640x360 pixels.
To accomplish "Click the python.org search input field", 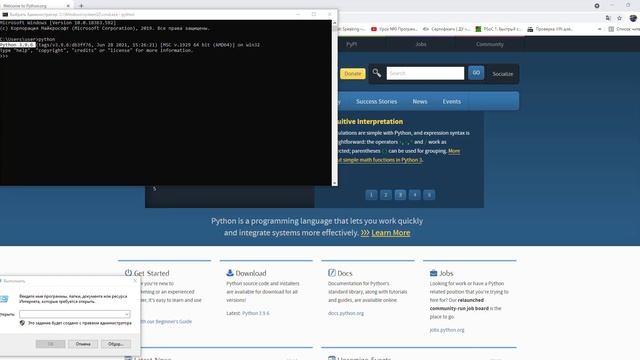I will (425, 73).
